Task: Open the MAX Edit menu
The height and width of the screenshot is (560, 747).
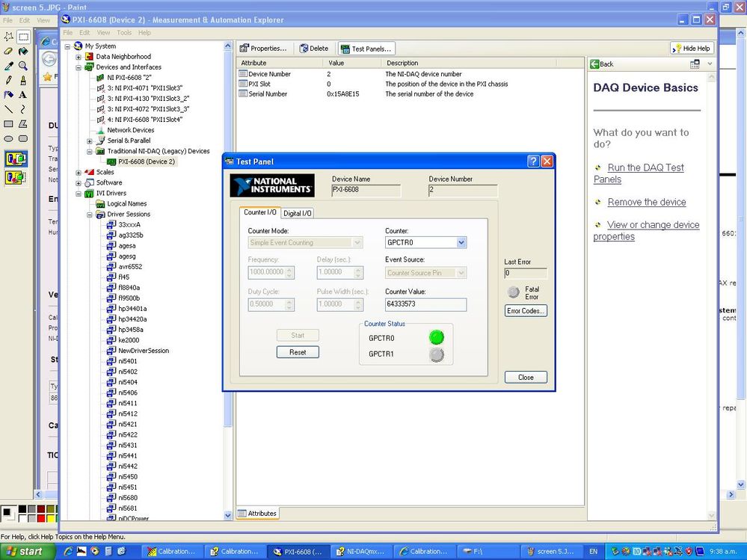Action: point(84,33)
